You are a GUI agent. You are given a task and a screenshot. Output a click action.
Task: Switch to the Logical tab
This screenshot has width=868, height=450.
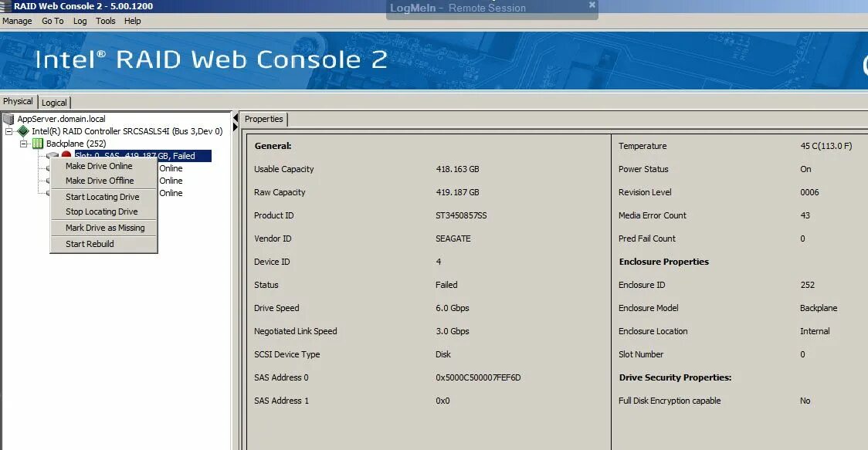coord(54,103)
